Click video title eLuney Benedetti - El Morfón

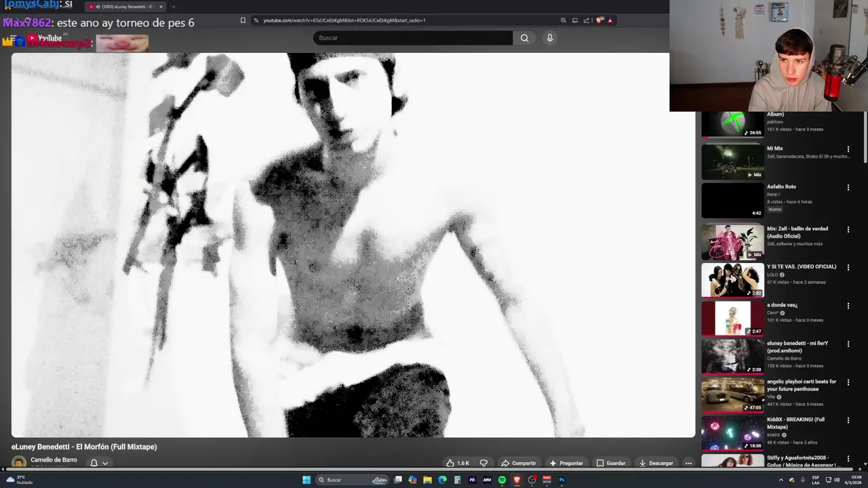click(x=84, y=447)
